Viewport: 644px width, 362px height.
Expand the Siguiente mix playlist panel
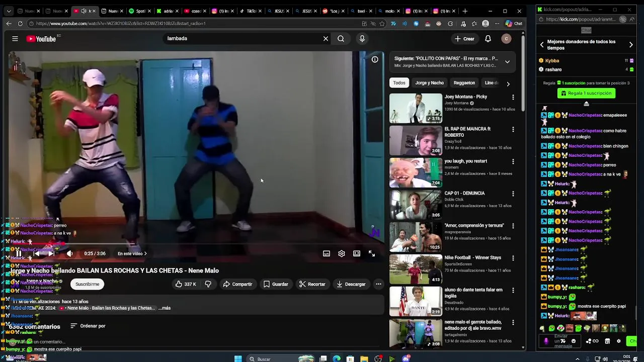coord(507,62)
